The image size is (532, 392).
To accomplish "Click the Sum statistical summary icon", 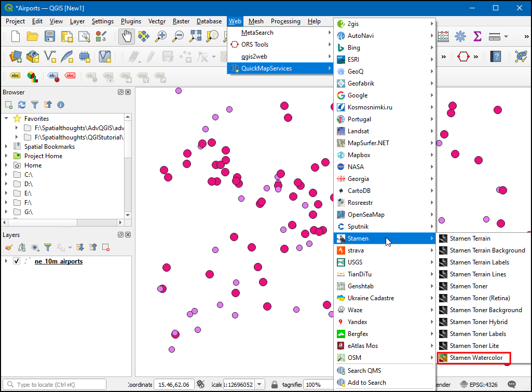I will coord(477,36).
